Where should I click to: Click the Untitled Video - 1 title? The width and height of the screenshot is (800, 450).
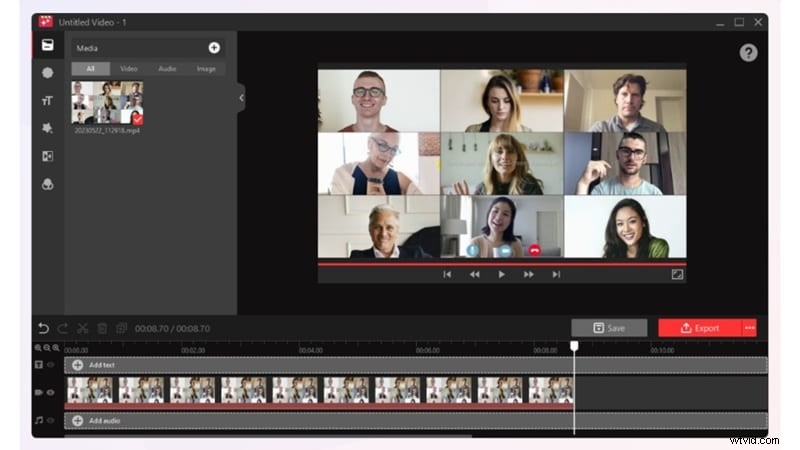92,22
